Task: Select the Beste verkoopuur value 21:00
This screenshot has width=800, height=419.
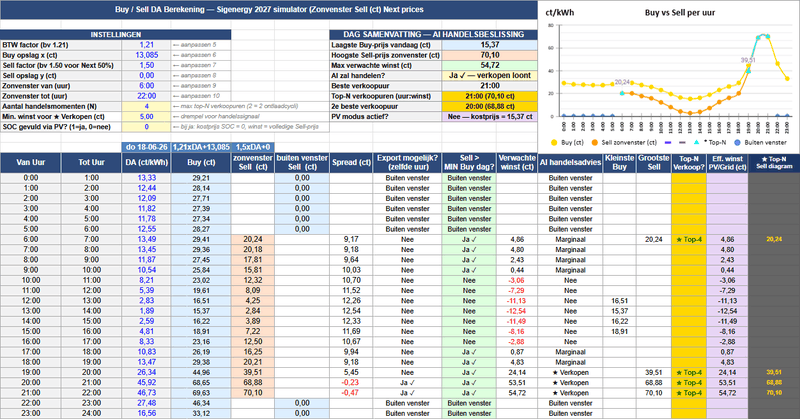Action: pyautogui.click(x=489, y=86)
